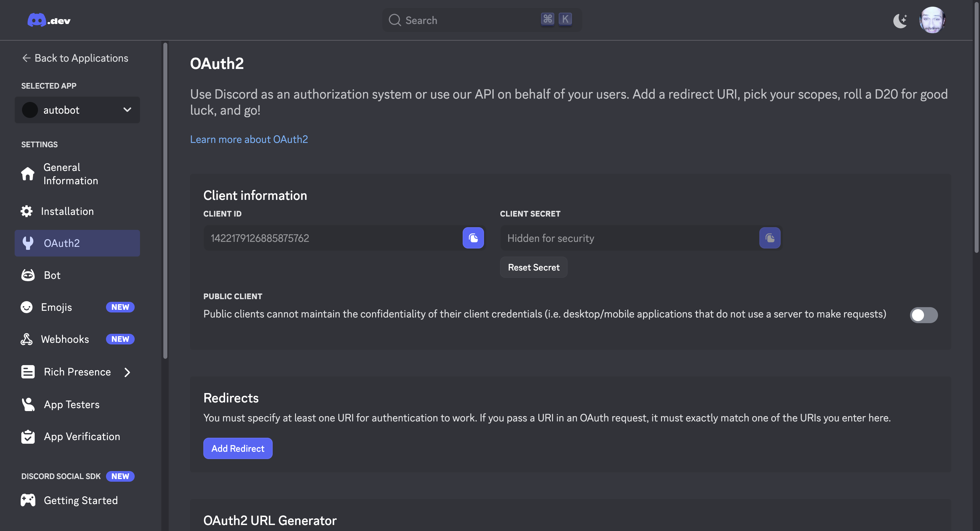Click the search magnifier icon
This screenshot has height=531, width=980.
(395, 20)
